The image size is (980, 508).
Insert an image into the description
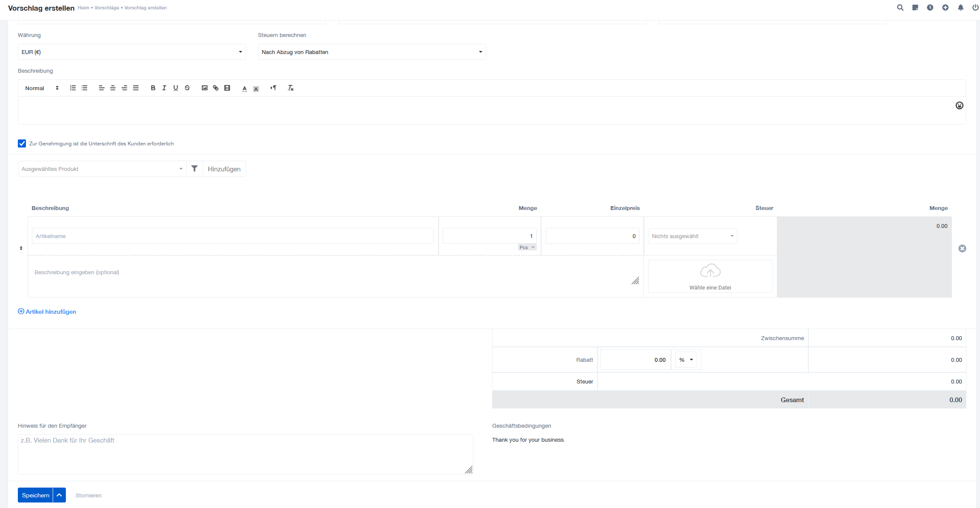coord(204,88)
